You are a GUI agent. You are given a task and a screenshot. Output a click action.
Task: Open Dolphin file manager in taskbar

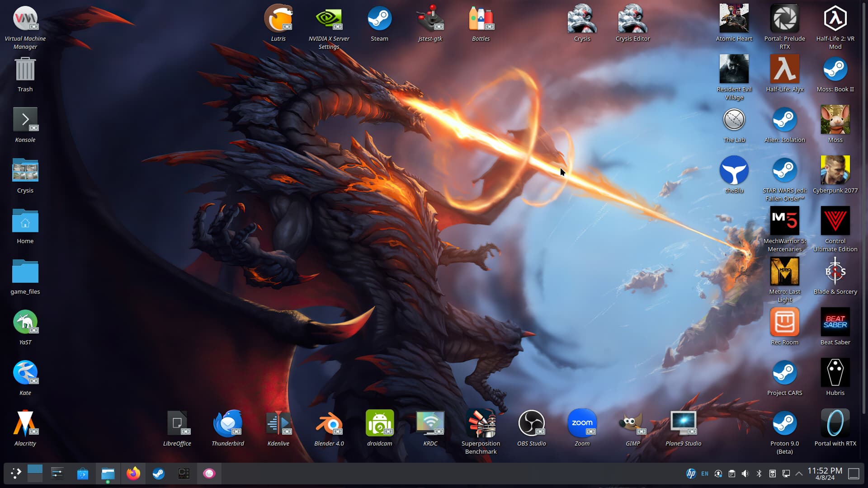(108, 473)
